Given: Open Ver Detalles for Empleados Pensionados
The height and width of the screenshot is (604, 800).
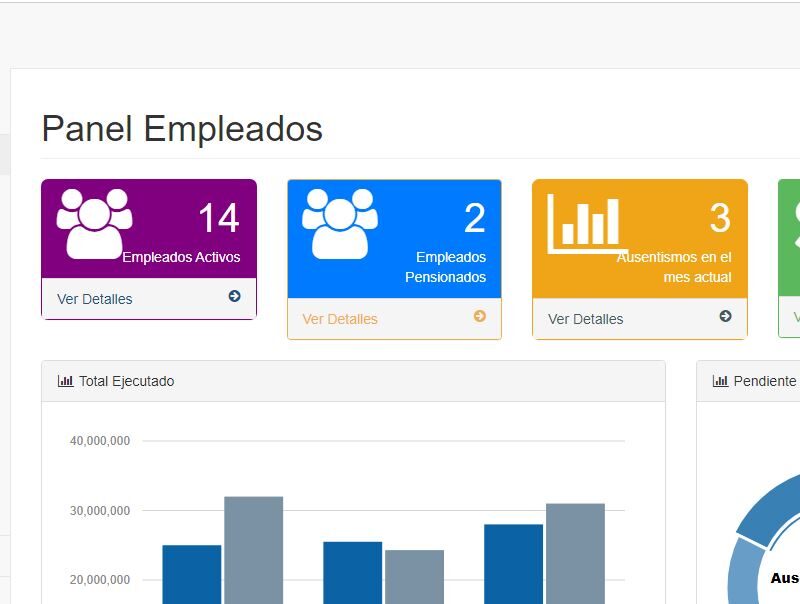Looking at the screenshot, I should point(340,319).
